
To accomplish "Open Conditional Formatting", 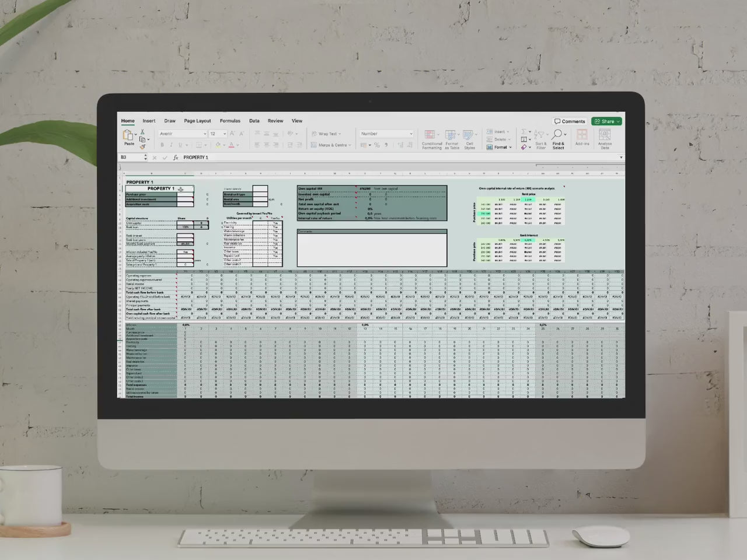I will pos(431,139).
